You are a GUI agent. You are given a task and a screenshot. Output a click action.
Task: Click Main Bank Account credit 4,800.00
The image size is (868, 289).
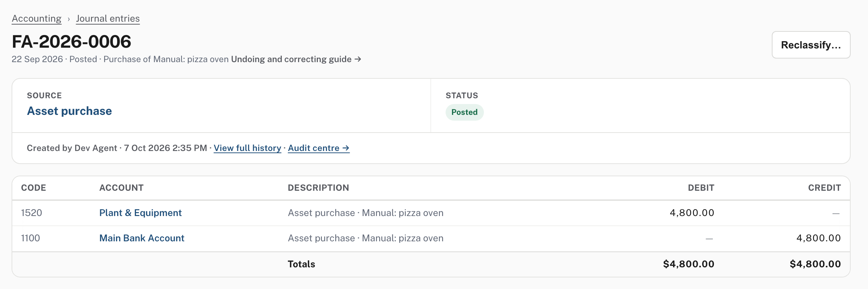pyautogui.click(x=818, y=238)
